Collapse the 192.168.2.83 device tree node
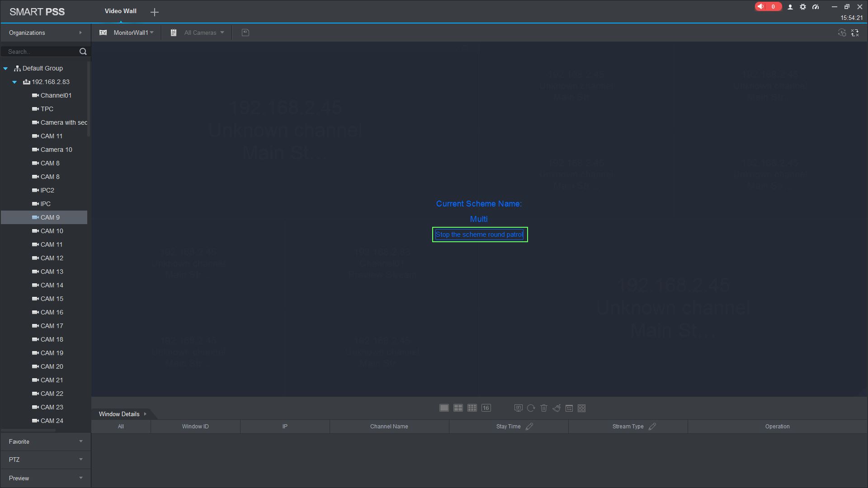Screen dimensions: 868x488 pos(14,82)
